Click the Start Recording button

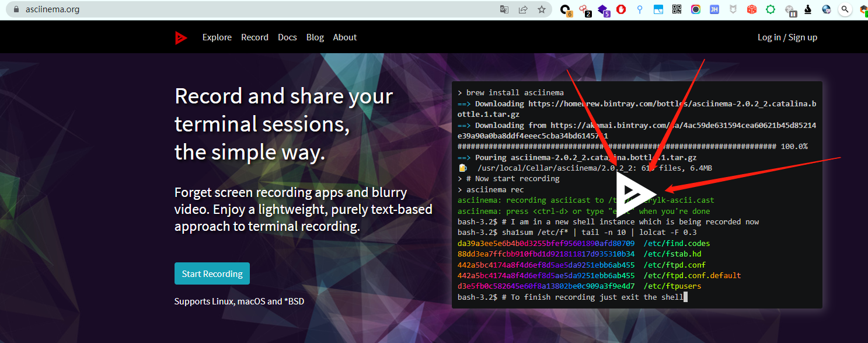[x=212, y=273]
